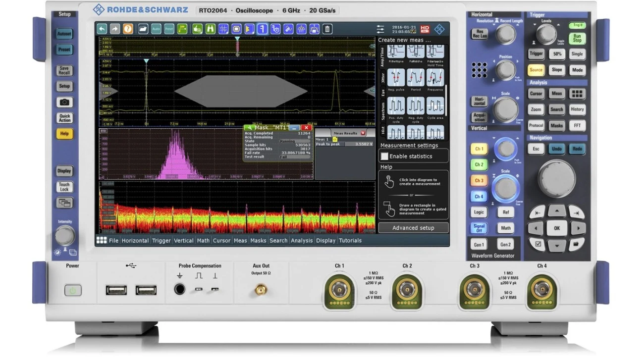Click the HD mode indicator icon
This screenshot has width=644, height=362.
click(x=425, y=29)
